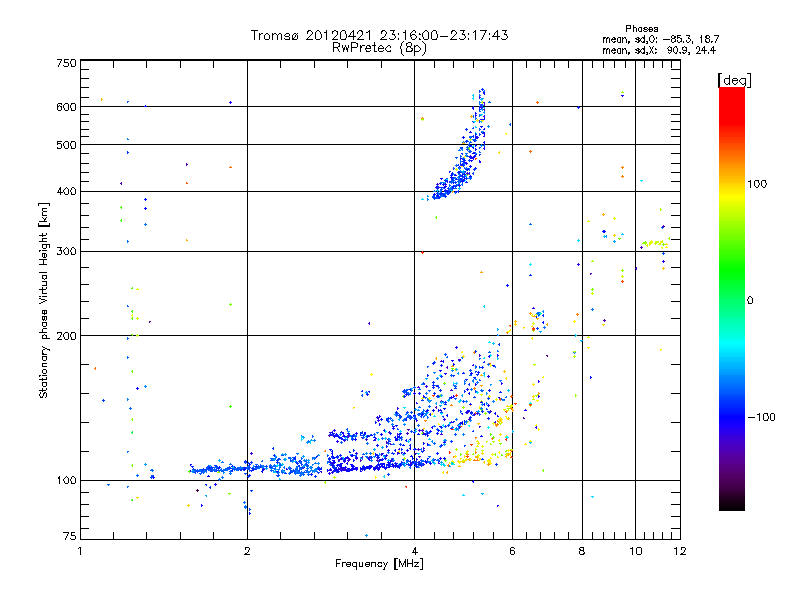Click the '2' x-axis tick label
The image size is (800, 600).
(x=247, y=551)
